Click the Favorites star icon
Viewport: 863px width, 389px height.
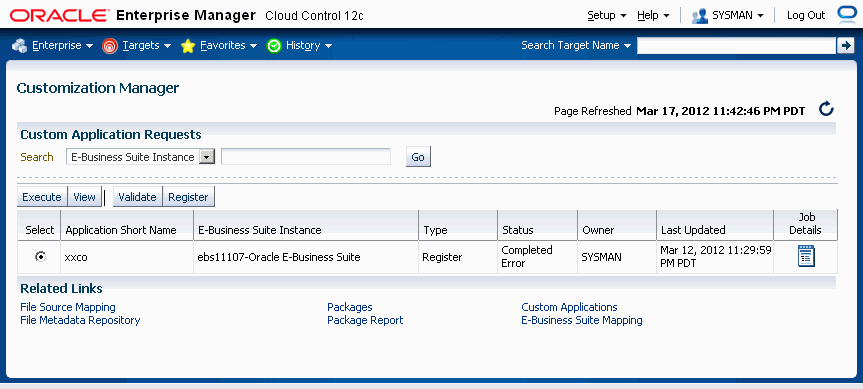coord(188,46)
